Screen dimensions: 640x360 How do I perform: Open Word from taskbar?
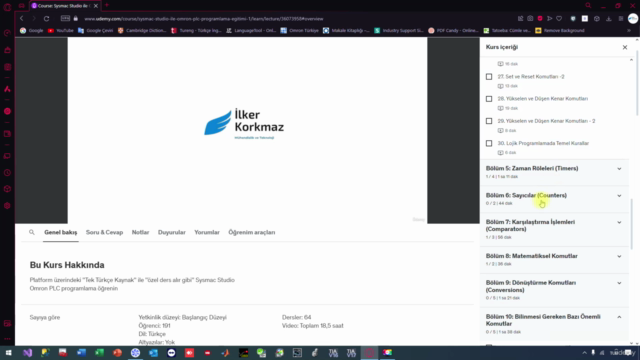pyautogui.click(x=81, y=353)
